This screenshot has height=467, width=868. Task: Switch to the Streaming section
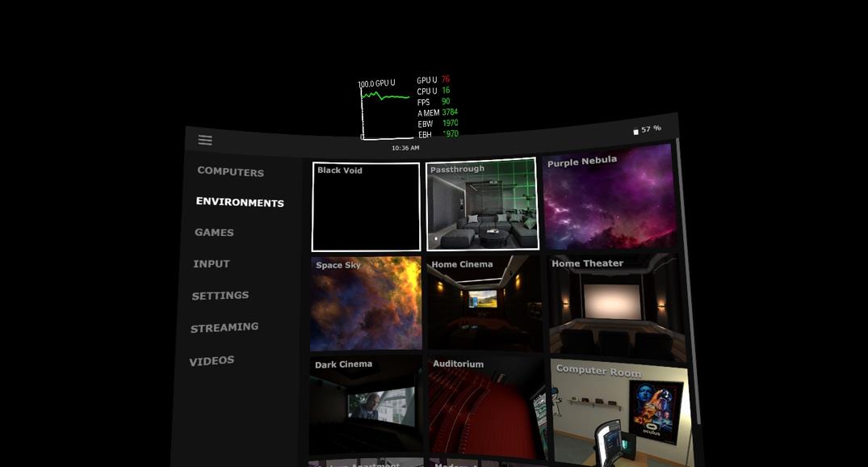(x=224, y=327)
